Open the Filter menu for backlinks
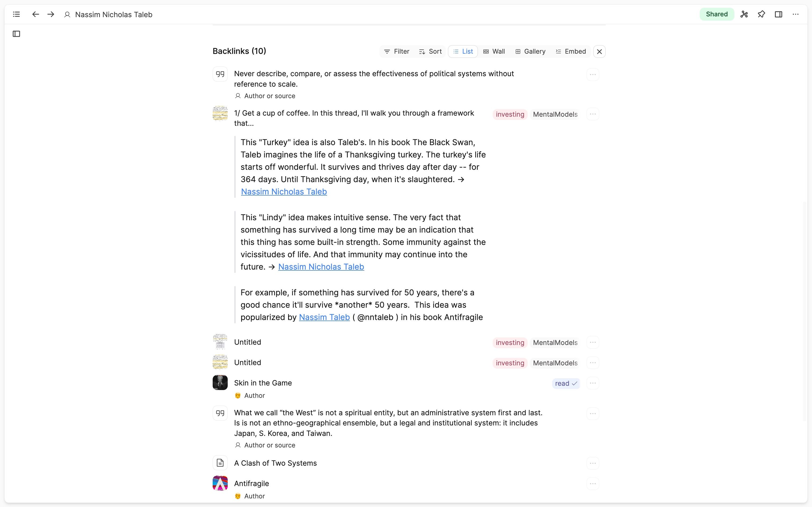 pos(397,51)
